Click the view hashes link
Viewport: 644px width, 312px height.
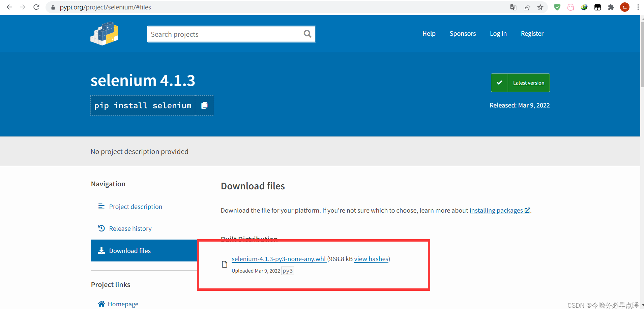[371, 259]
